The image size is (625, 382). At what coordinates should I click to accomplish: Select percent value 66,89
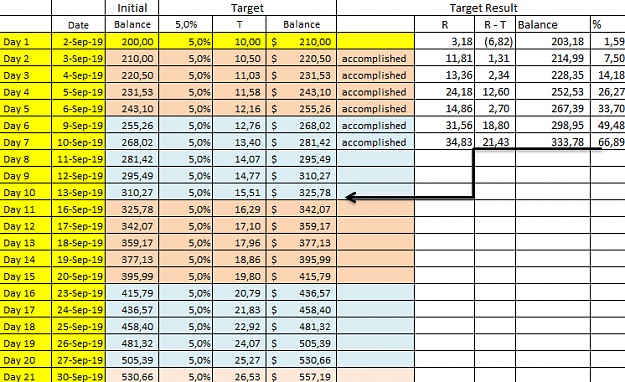tap(608, 142)
